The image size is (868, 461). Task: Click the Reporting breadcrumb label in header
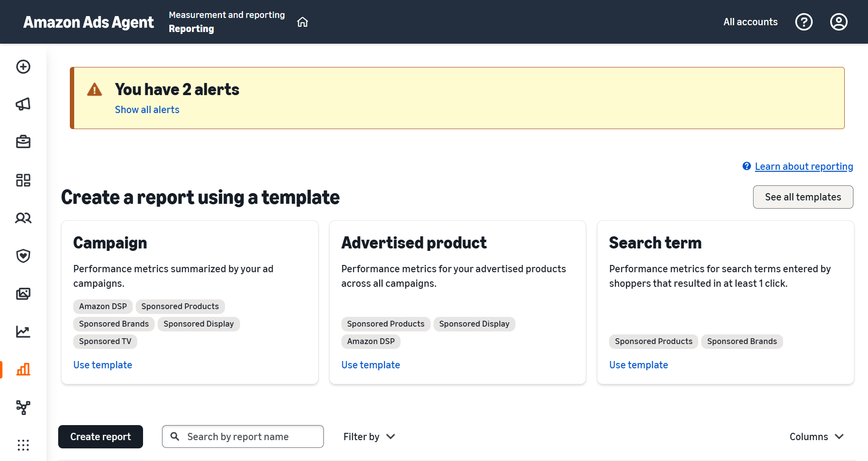tap(191, 29)
